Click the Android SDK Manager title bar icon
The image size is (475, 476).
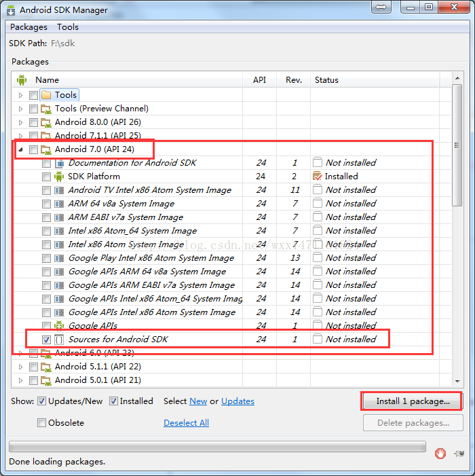pyautogui.click(x=11, y=10)
